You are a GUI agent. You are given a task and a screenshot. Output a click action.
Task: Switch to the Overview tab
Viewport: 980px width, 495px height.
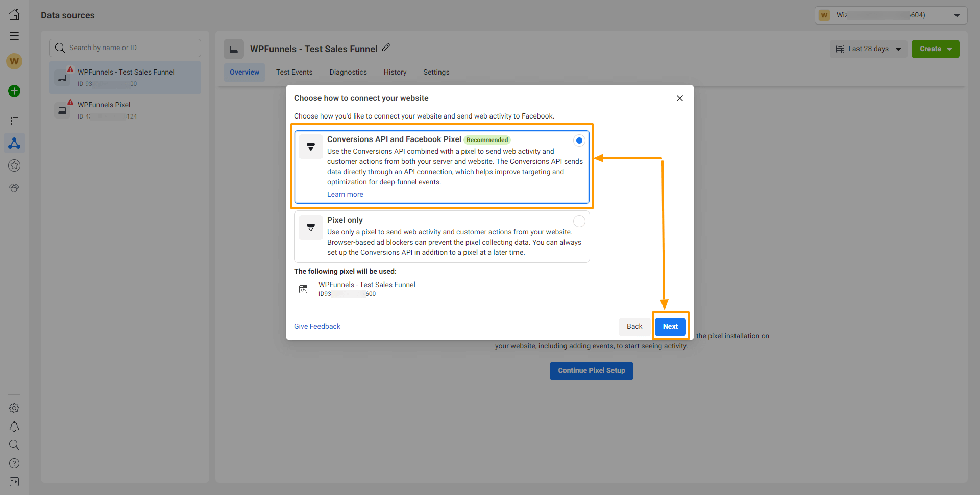pos(244,72)
